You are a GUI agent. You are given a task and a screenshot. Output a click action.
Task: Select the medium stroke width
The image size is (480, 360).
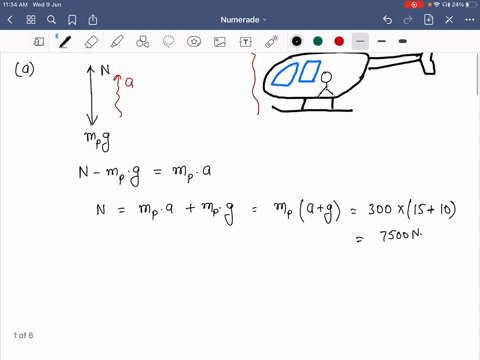[x=382, y=41]
